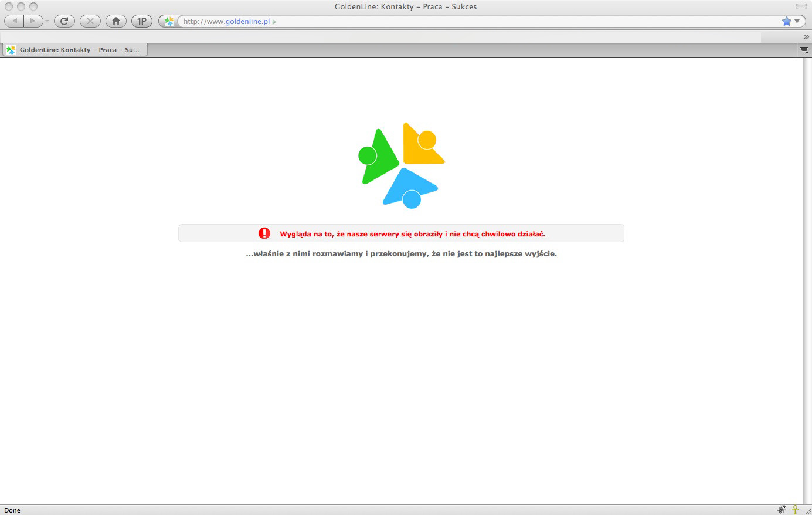This screenshot has width=812, height=515.
Task: Bookmark this page with the blue star
Action: pyautogui.click(x=787, y=21)
